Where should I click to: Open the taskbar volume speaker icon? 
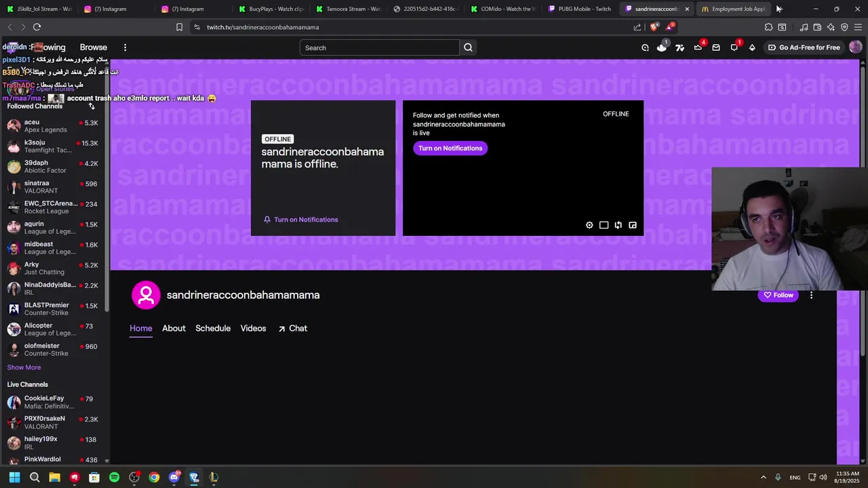[823, 477]
